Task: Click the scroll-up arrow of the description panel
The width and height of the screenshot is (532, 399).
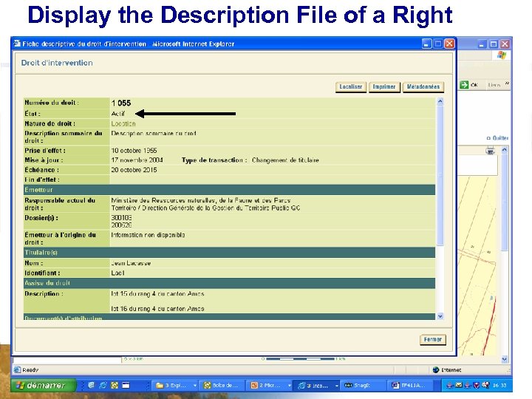Action: (x=440, y=101)
